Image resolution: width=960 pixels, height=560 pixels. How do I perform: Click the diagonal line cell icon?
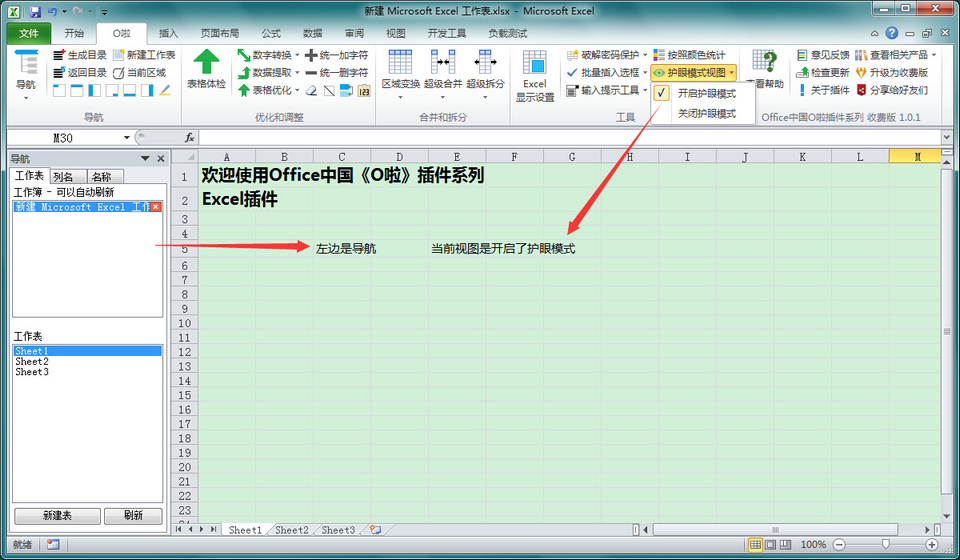329,91
